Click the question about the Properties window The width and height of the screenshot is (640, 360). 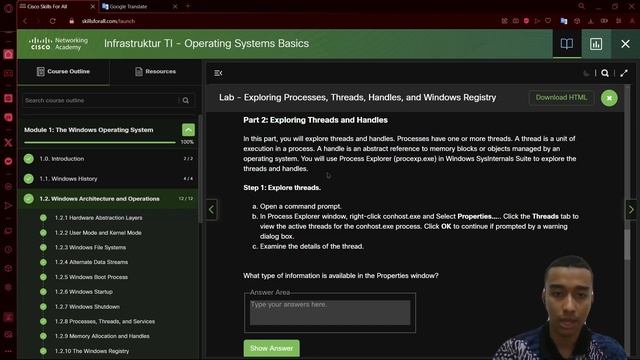[x=341, y=276]
